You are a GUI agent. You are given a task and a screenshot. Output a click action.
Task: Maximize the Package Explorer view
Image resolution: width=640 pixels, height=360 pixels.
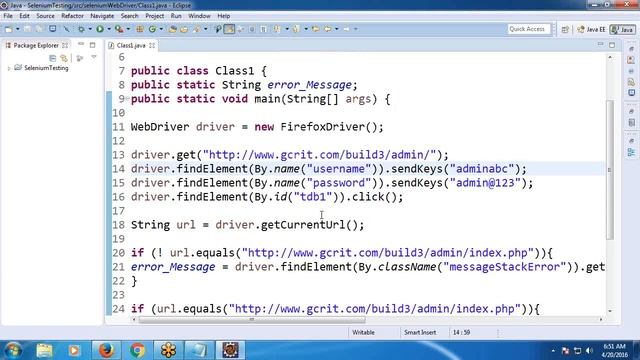pyautogui.click(x=93, y=45)
